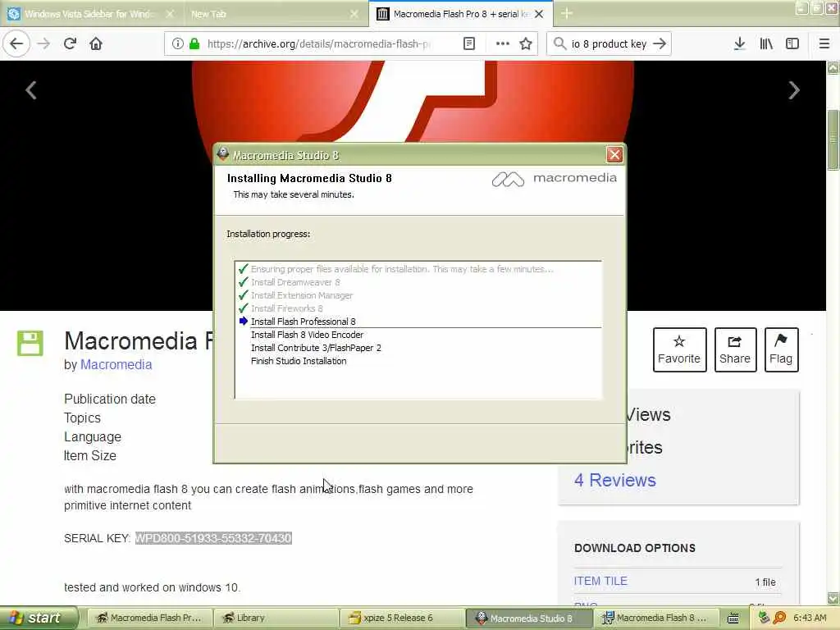Click the Macromedia Studio 8 dialog title icon
Viewport: 840px width, 630px height.
[x=223, y=154]
